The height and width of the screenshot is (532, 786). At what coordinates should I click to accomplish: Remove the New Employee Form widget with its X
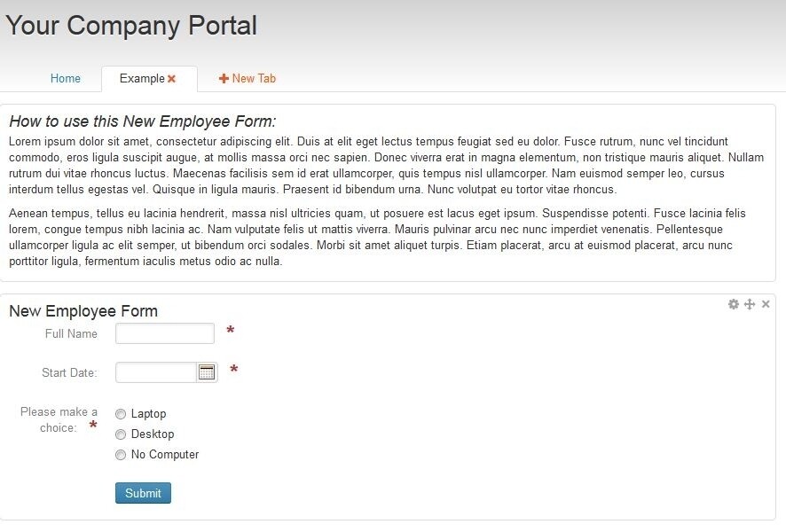766,304
